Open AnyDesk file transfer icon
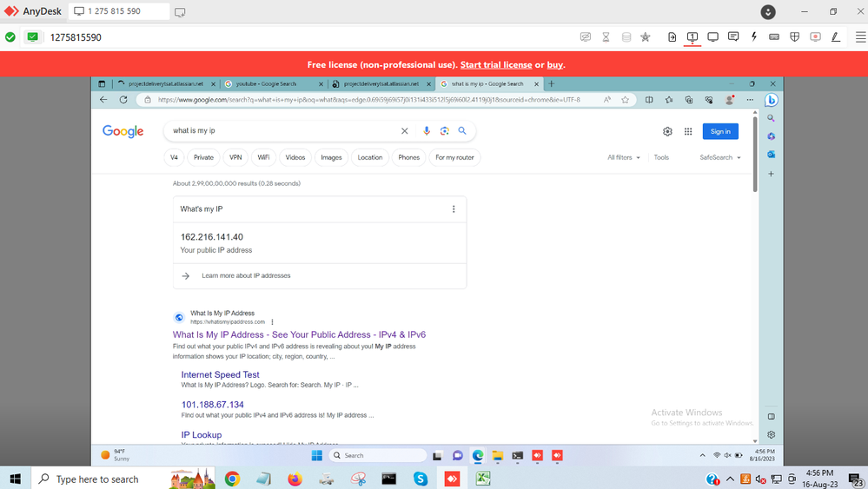The width and height of the screenshot is (868, 489). (672, 37)
